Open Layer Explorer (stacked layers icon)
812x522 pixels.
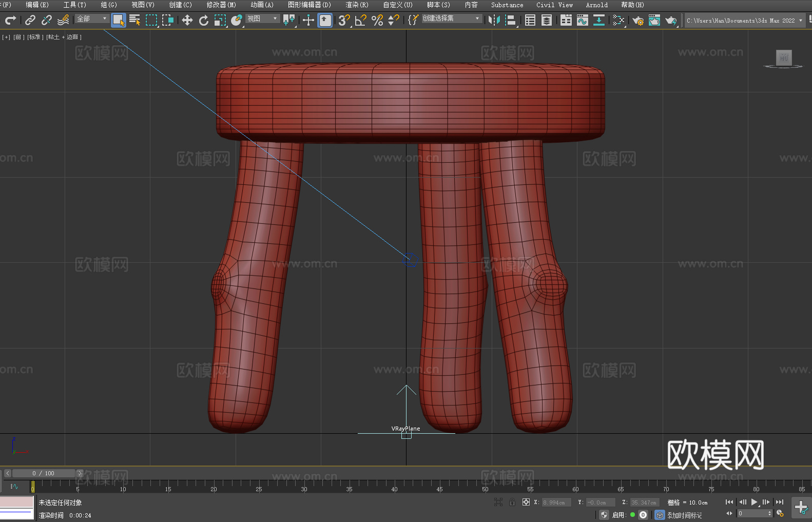547,20
